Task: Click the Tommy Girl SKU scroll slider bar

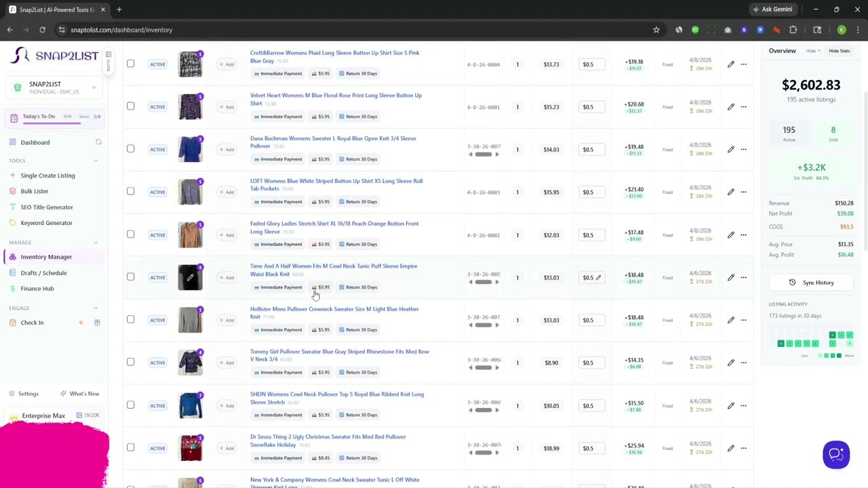Action: pyautogui.click(x=484, y=367)
